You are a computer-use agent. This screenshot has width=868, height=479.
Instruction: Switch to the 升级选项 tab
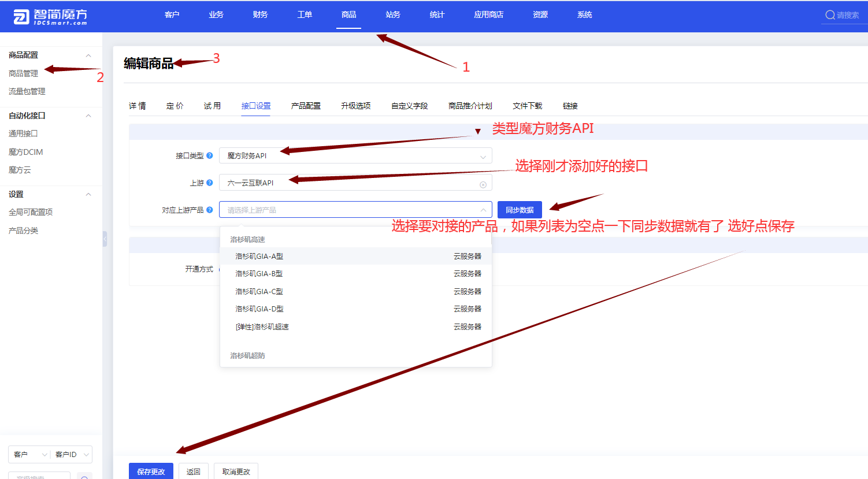click(356, 106)
